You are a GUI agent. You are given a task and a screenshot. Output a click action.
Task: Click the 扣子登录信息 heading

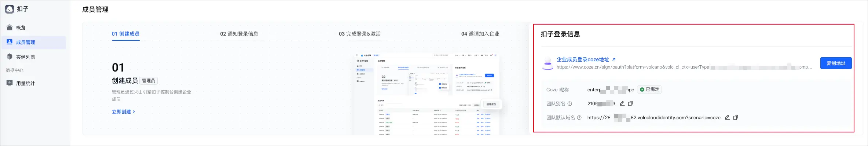(560, 34)
